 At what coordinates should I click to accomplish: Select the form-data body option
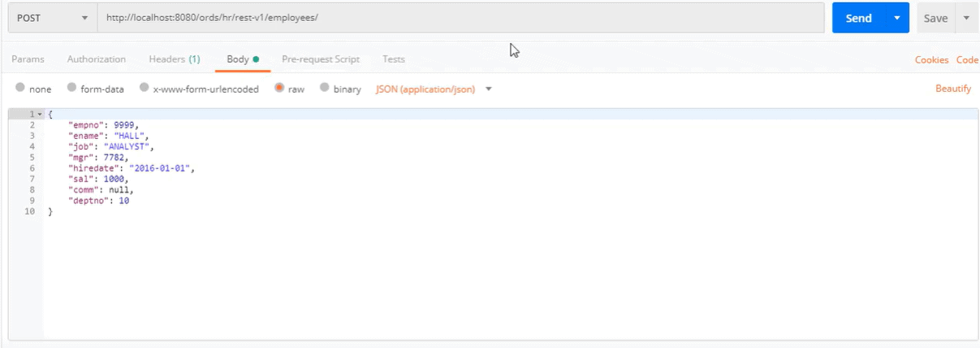(x=95, y=89)
